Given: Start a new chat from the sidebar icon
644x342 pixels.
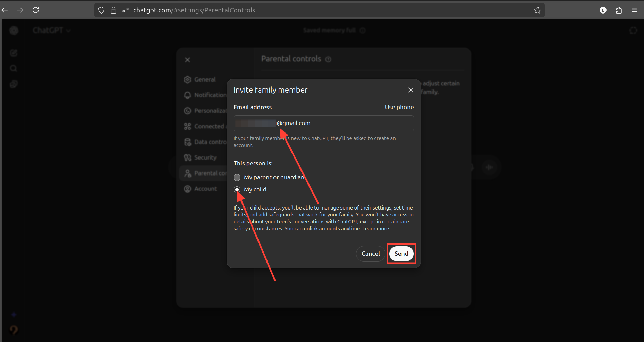Looking at the screenshot, I should pos(14,53).
